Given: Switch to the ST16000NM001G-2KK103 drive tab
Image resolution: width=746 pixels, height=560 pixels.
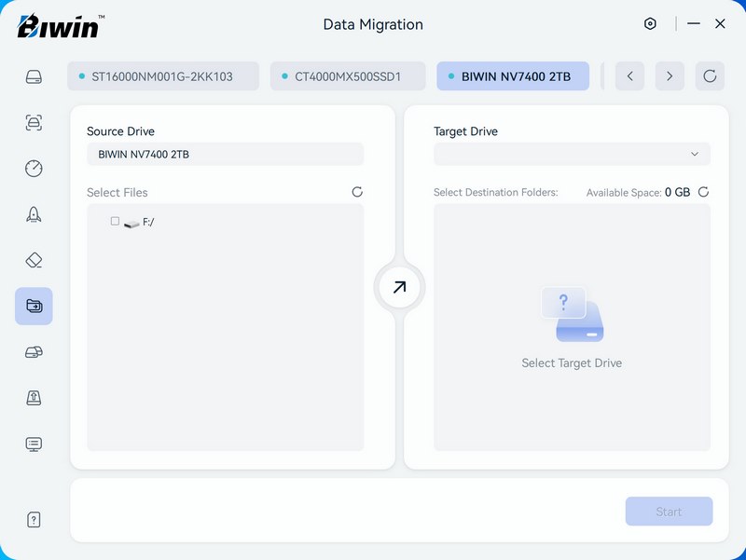Looking at the screenshot, I should tap(163, 76).
